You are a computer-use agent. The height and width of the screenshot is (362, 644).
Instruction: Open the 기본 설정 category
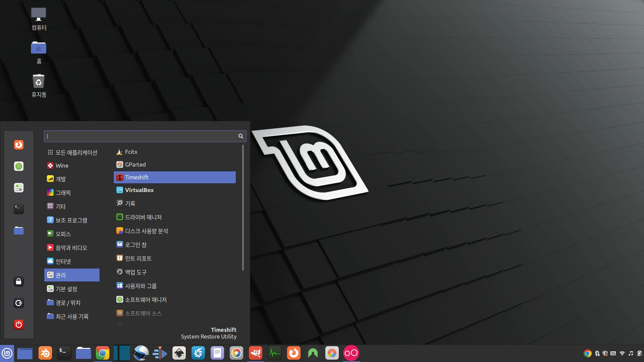click(x=72, y=289)
